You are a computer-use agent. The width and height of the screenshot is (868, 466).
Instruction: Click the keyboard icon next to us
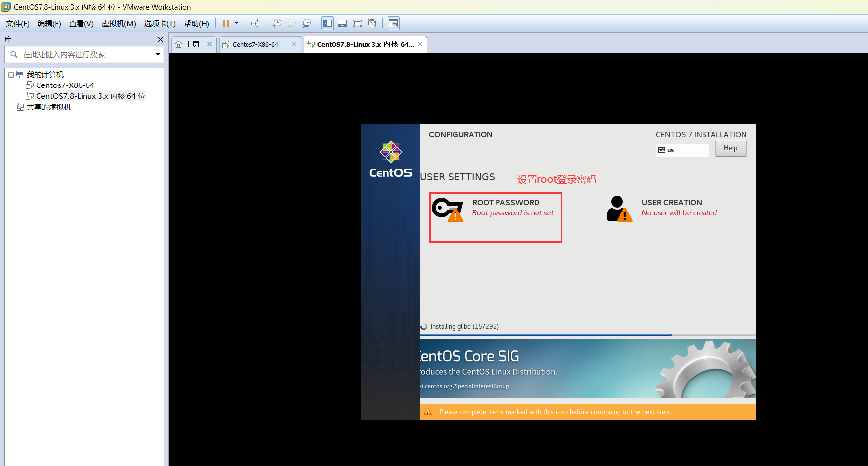point(661,150)
